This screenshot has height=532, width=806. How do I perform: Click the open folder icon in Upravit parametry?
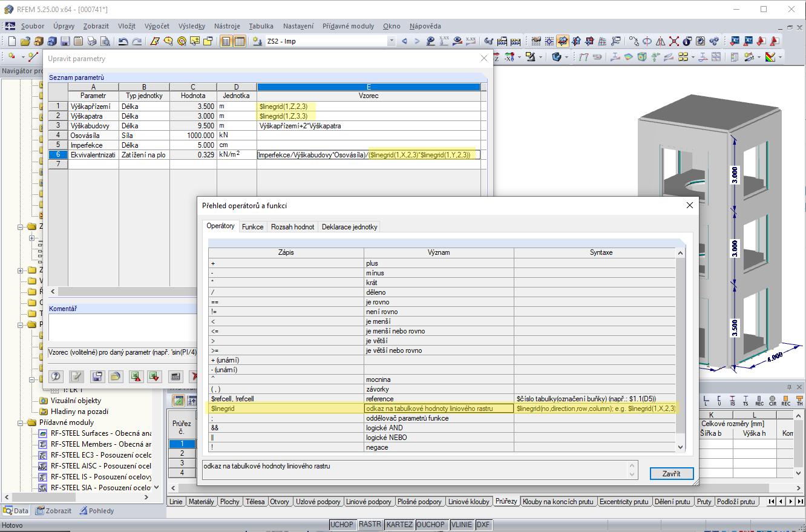point(116,376)
